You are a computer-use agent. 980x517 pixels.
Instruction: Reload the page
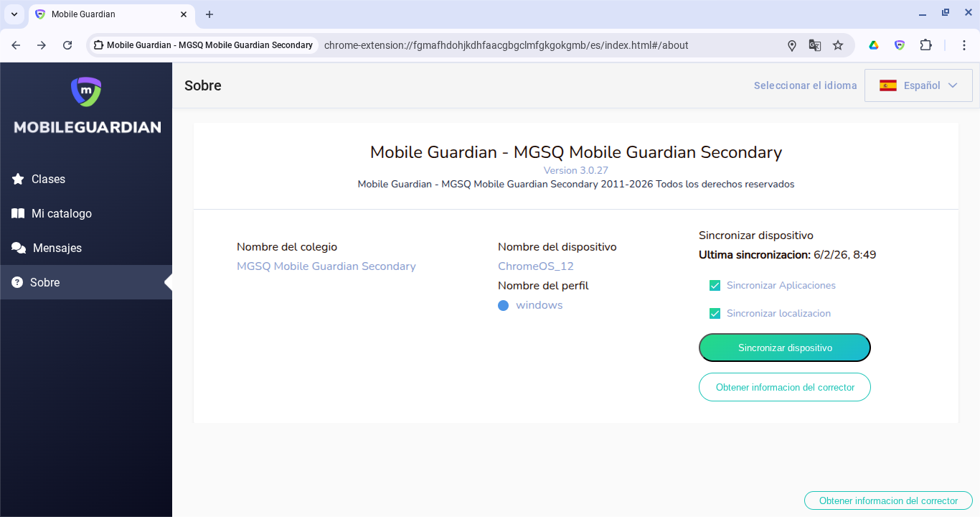tap(67, 45)
